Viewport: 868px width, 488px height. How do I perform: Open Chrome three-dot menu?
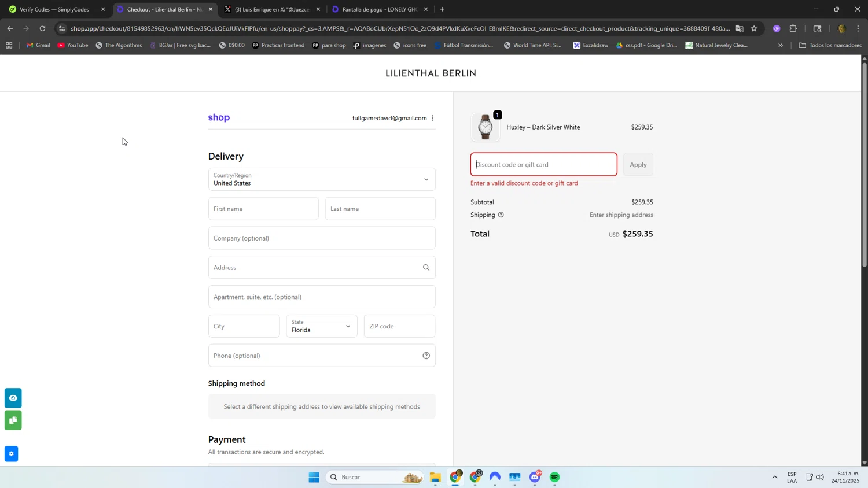[x=858, y=28]
